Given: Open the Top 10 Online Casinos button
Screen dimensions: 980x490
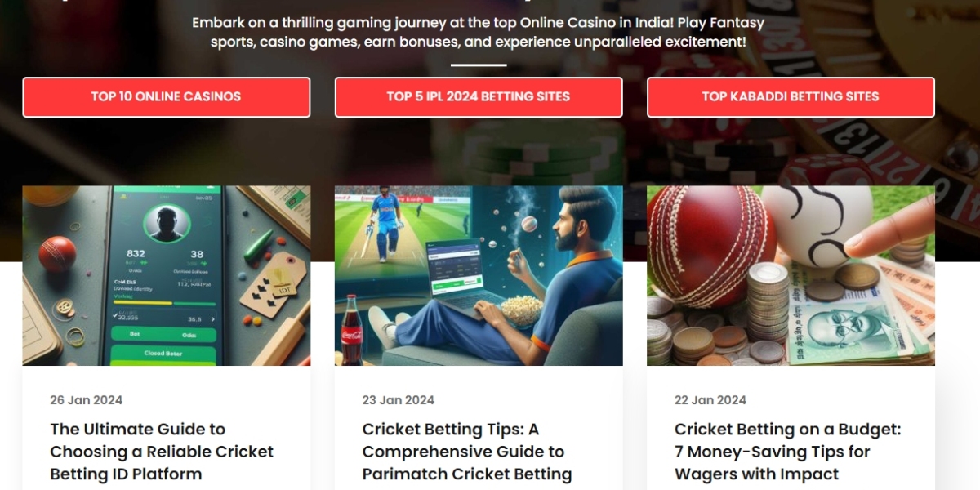Looking at the screenshot, I should (x=166, y=97).
